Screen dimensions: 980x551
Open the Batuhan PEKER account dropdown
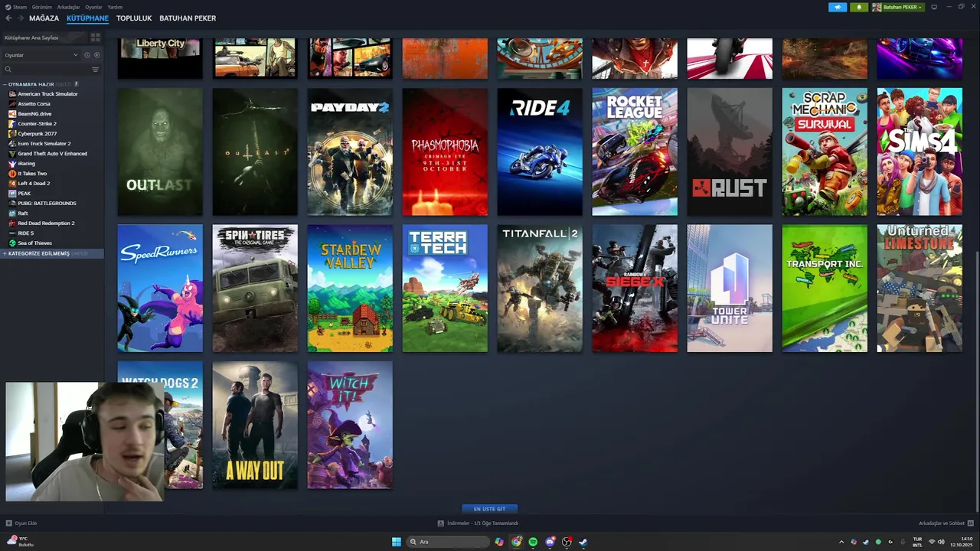[898, 7]
